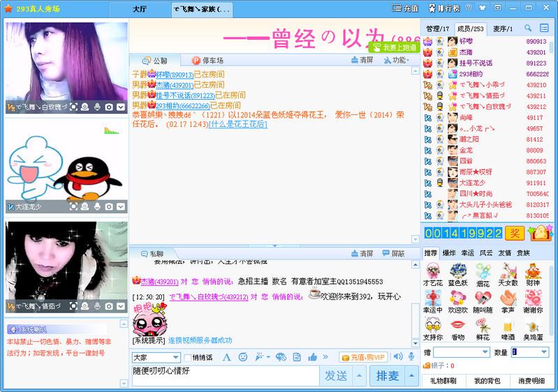The width and height of the screenshot is (558, 392).
Task: Open 礼物群刷 at the bottom
Action: (x=443, y=381)
